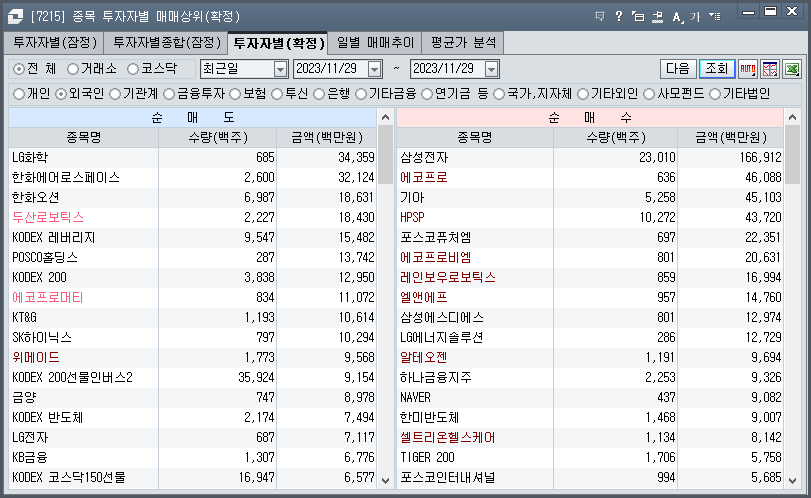The height and width of the screenshot is (498, 811).
Task: Select the 거래소 radio button
Action: [73, 69]
